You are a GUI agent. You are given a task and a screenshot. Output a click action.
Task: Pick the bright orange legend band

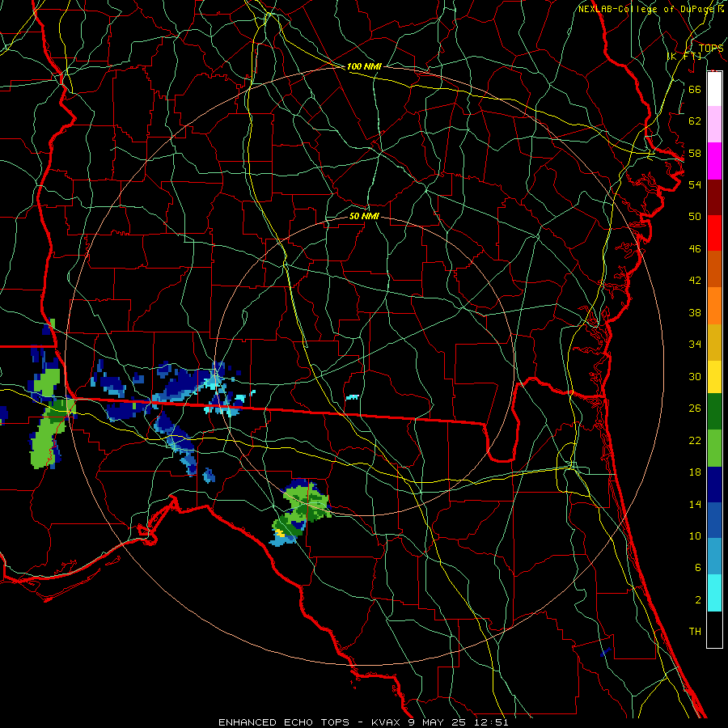click(x=714, y=306)
